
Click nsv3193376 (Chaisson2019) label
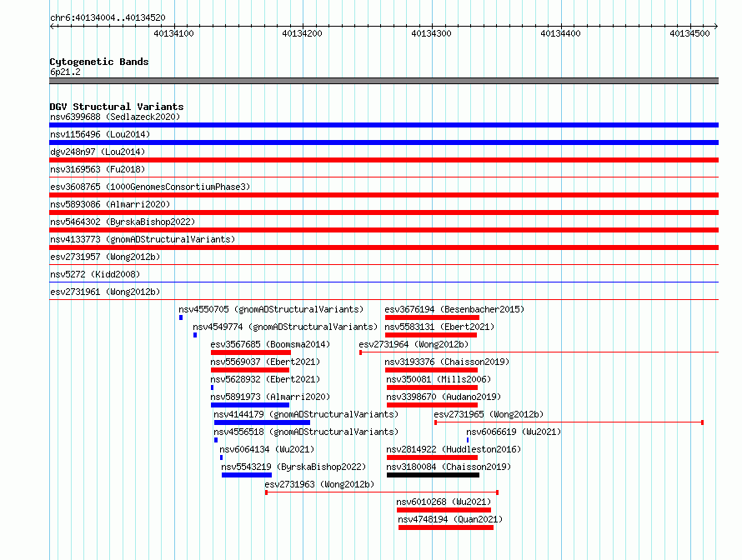(447, 362)
